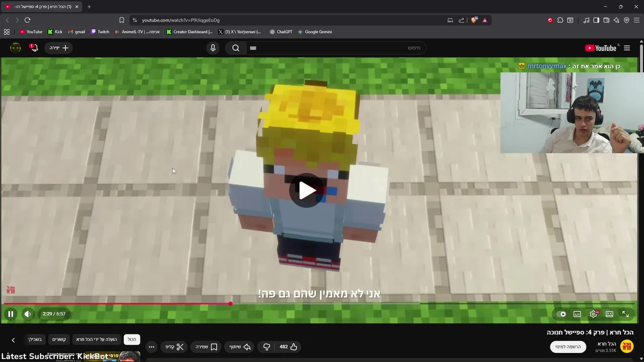Image resolution: width=644 pixels, height=362 pixels.
Task: Close the current YouTube tab
Action: [76, 7]
